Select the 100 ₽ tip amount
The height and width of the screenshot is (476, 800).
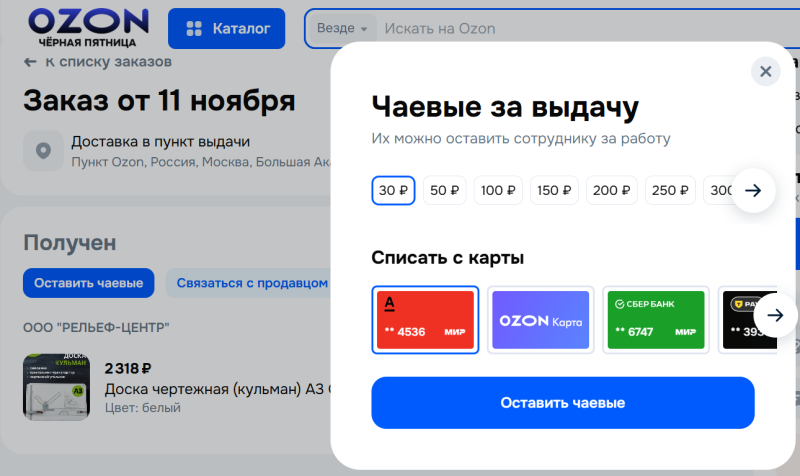click(498, 190)
